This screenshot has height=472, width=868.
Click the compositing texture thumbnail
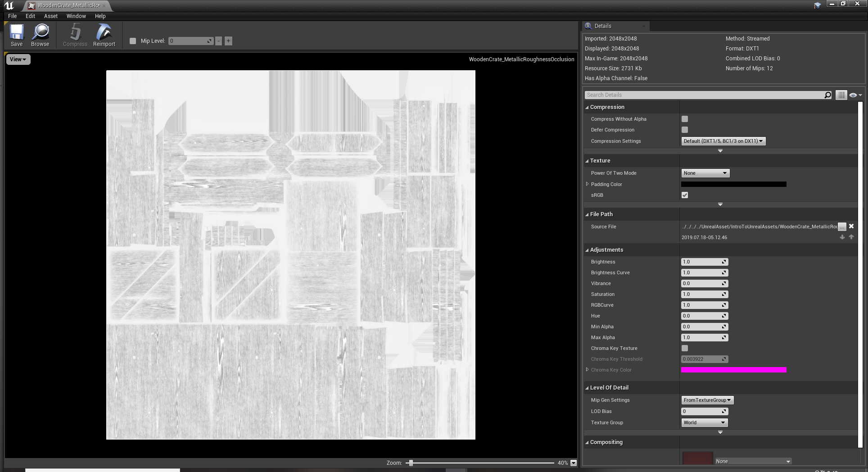point(697,458)
